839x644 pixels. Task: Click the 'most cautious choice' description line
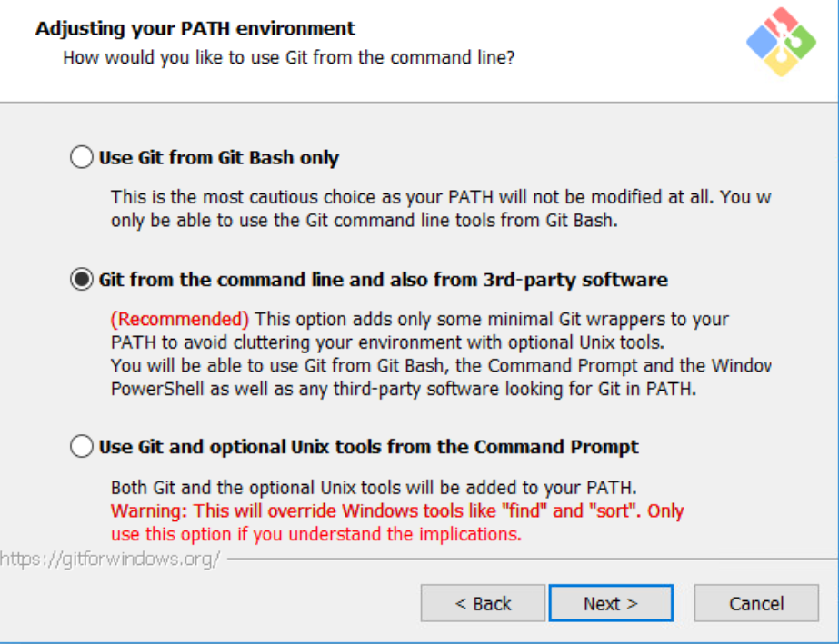point(440,197)
